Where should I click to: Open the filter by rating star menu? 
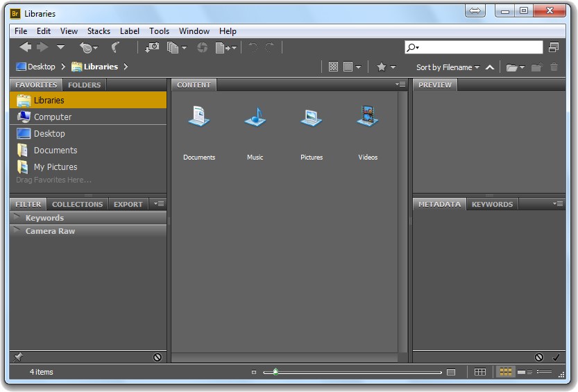pos(386,67)
